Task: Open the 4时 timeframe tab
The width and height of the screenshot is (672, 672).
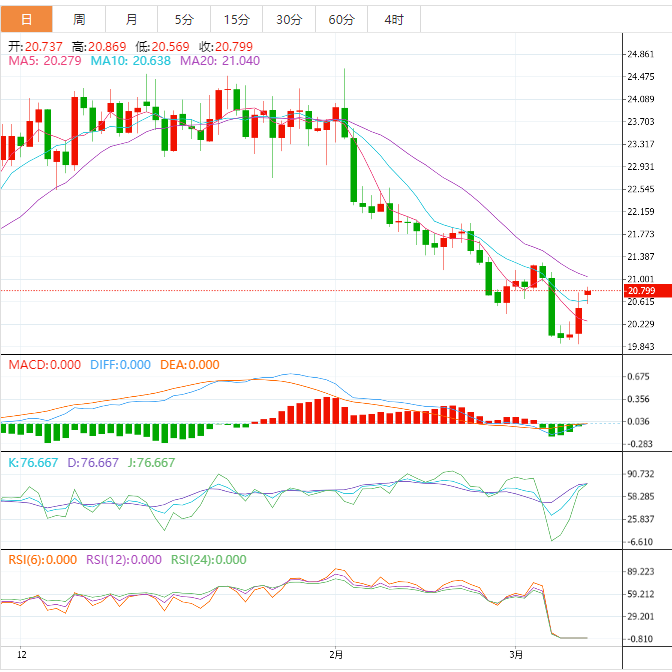Action: point(394,19)
